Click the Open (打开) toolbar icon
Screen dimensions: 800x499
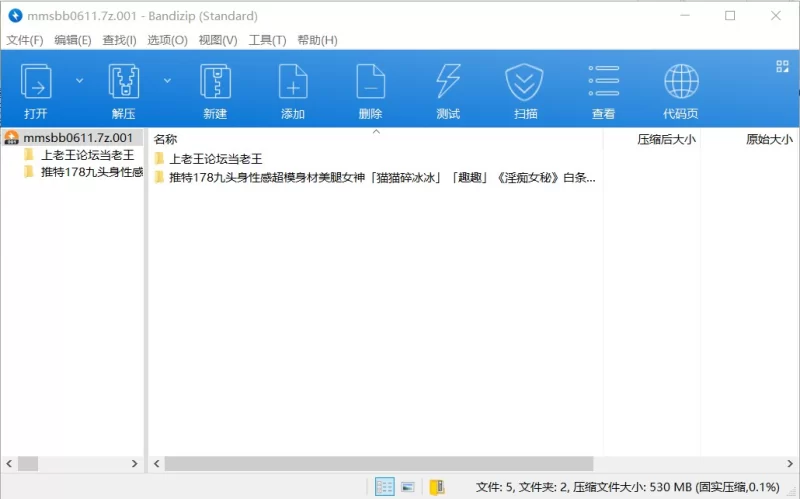[x=36, y=82]
